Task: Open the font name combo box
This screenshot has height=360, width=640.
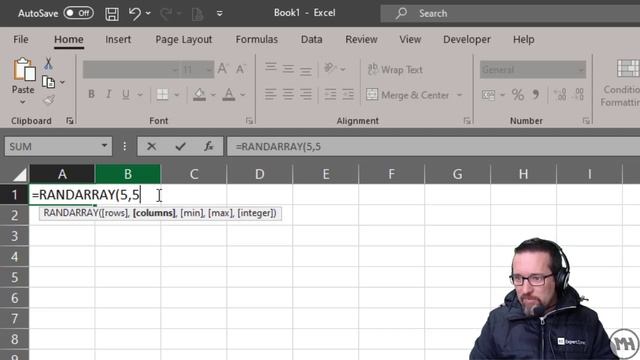Action: coord(131,70)
